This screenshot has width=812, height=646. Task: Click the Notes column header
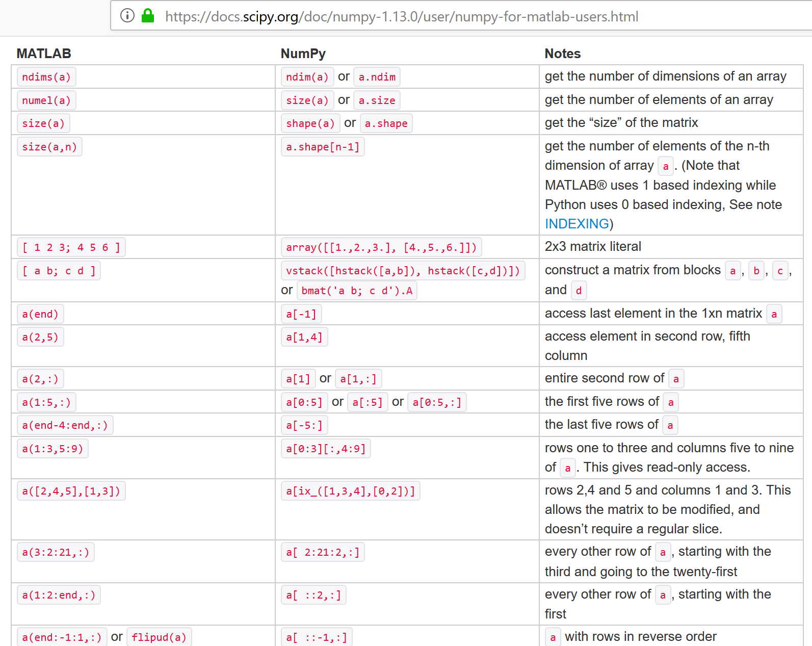point(562,54)
